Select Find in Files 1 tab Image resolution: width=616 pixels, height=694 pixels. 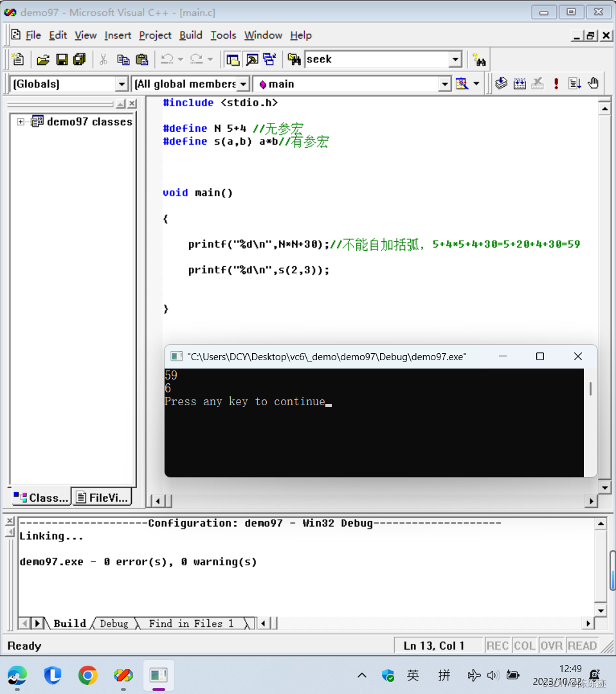pyautogui.click(x=191, y=624)
